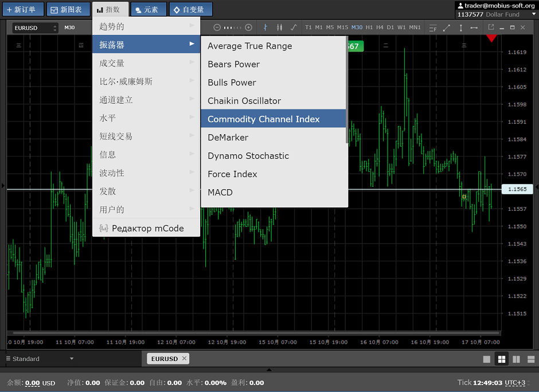
Task: Expand the 波动性 submenu
Action: click(146, 173)
